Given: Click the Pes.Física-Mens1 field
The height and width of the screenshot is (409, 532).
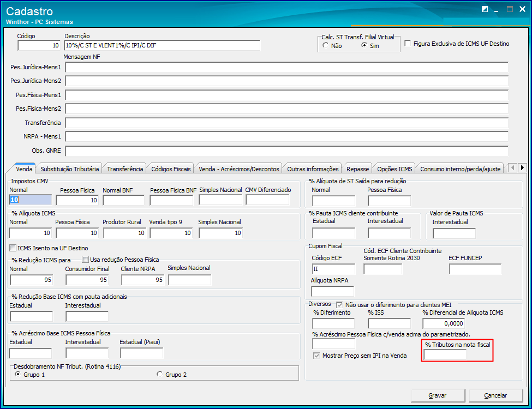Looking at the screenshot, I should click(x=286, y=95).
